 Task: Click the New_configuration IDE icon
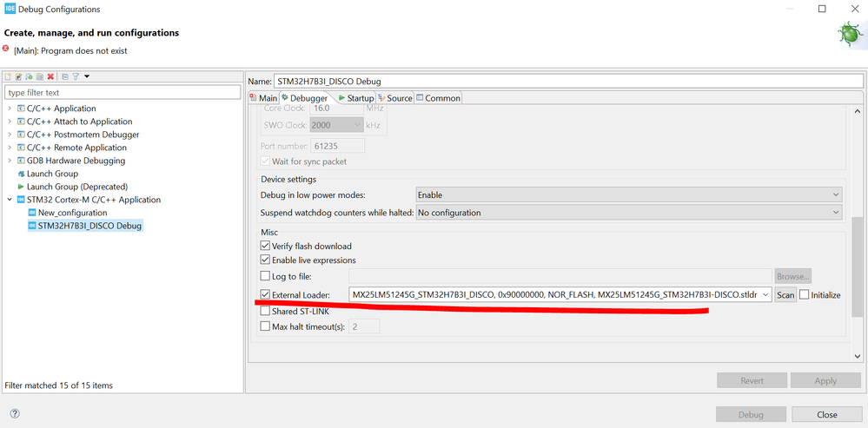(x=32, y=213)
